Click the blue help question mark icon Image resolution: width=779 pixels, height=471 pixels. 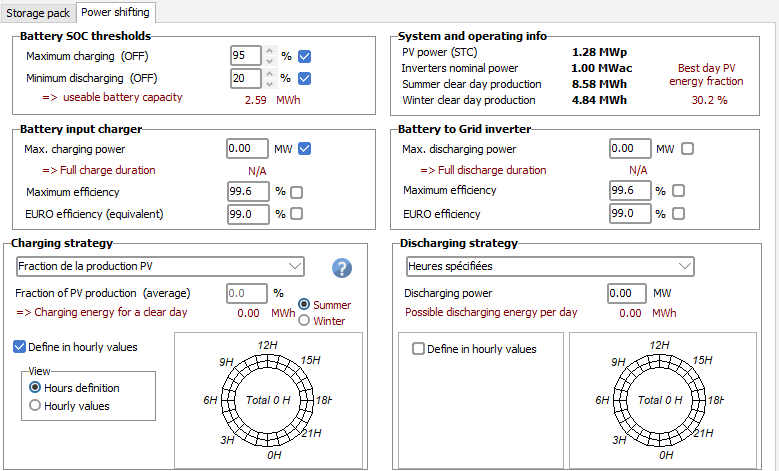click(x=343, y=268)
